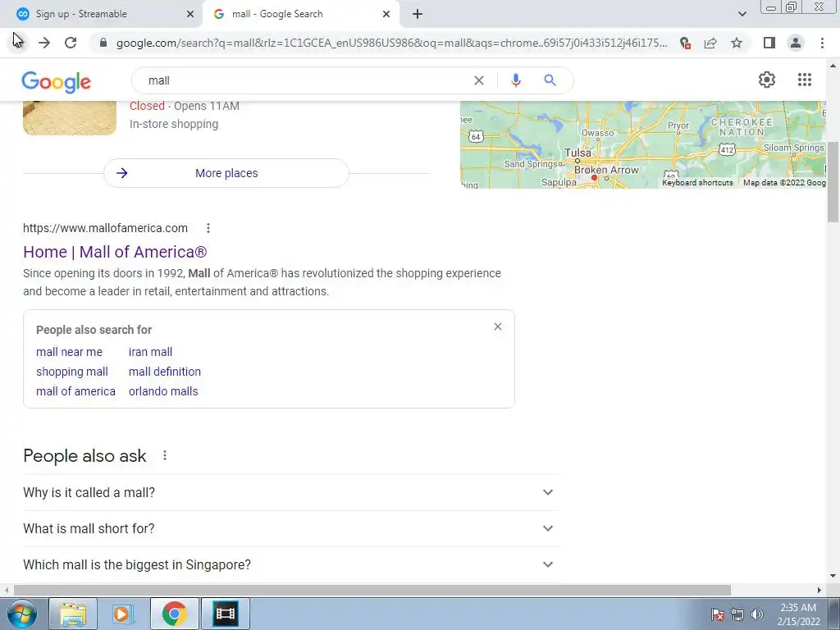Open the blocked content icon in address bar
Image resolution: width=840 pixels, height=630 pixels.
click(685, 43)
